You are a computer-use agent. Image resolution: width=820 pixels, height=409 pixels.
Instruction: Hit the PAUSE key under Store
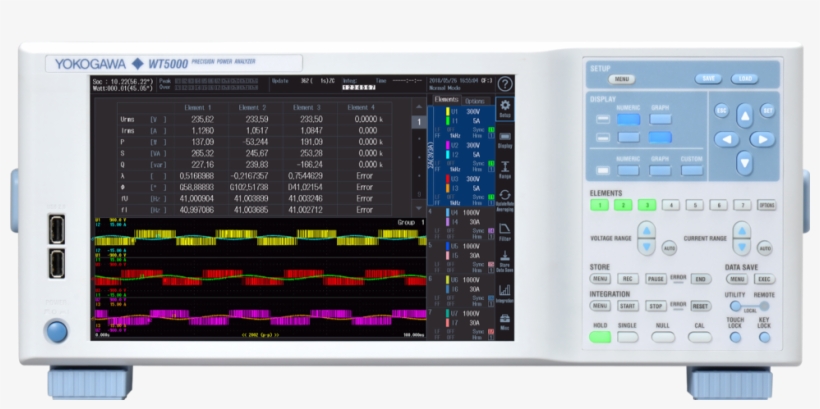point(655,279)
